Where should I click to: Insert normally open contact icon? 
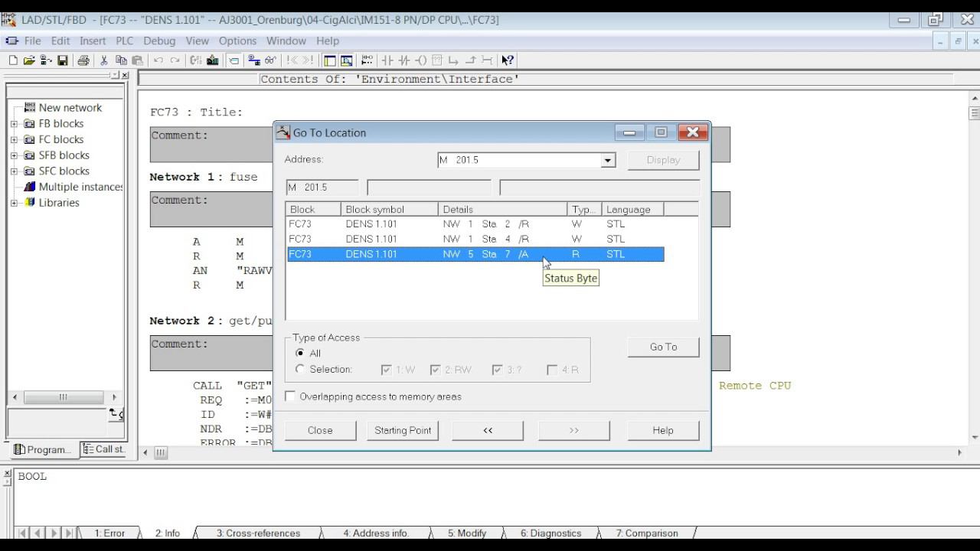[387, 60]
